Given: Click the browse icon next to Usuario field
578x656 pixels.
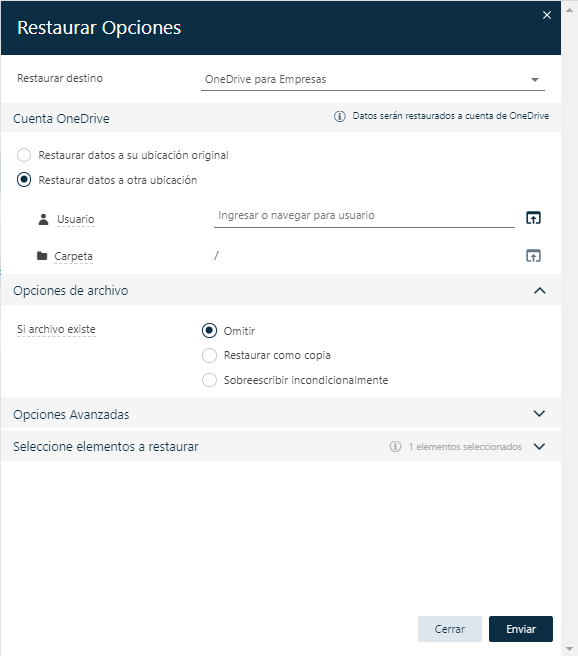Looking at the screenshot, I should [x=533, y=218].
